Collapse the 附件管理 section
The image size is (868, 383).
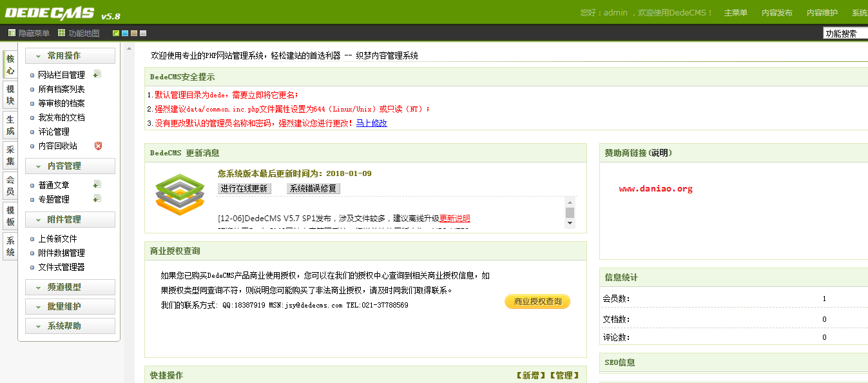point(70,220)
